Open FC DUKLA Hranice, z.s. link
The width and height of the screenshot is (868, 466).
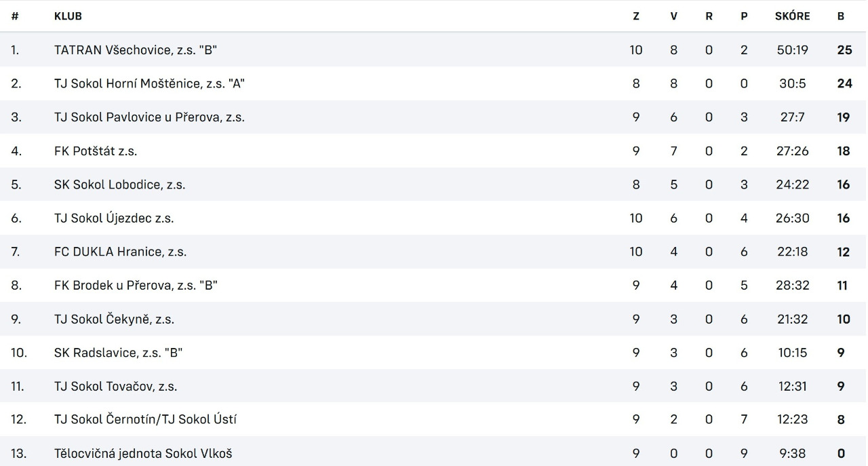tap(120, 252)
